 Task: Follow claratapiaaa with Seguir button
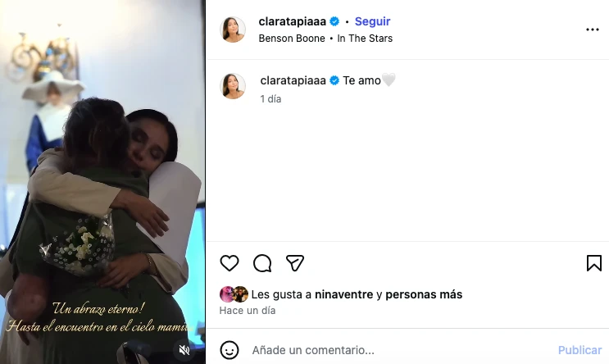pos(372,21)
